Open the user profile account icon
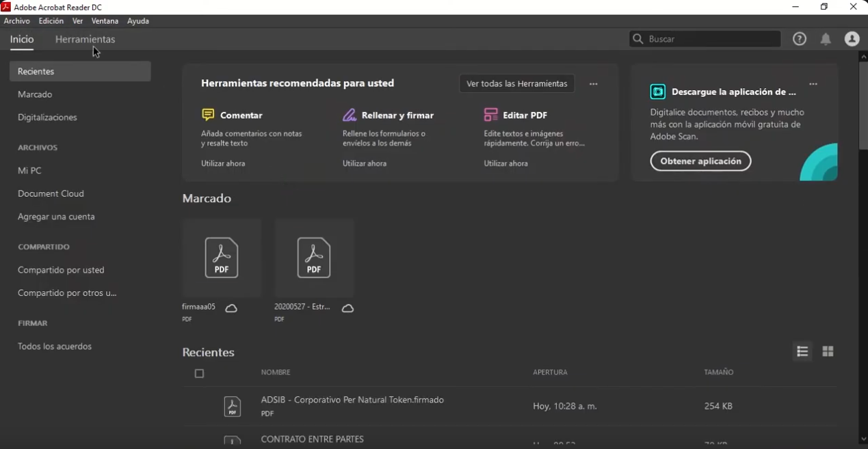Image resolution: width=868 pixels, height=449 pixels. click(x=852, y=39)
